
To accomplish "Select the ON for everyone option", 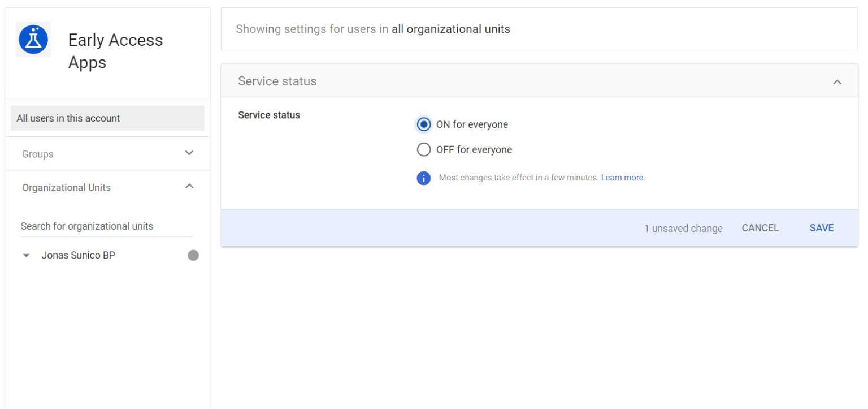I will 424,124.
